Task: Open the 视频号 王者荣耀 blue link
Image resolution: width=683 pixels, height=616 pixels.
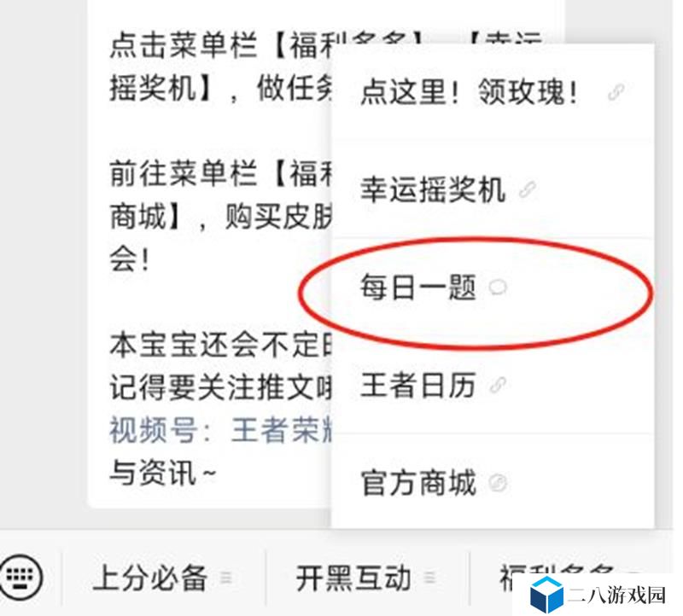Action: click(221, 430)
